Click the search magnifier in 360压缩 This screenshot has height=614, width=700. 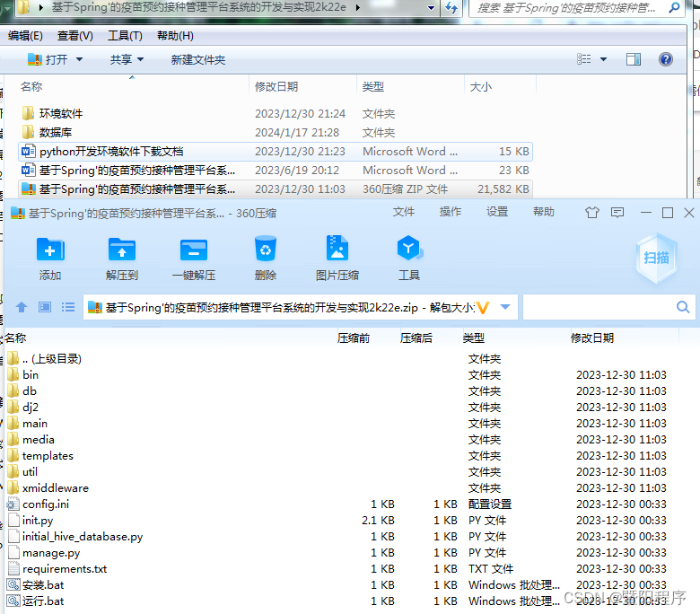(683, 307)
